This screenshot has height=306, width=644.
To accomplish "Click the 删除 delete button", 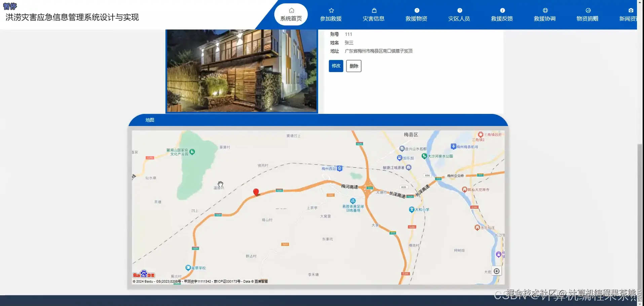I will (x=354, y=66).
